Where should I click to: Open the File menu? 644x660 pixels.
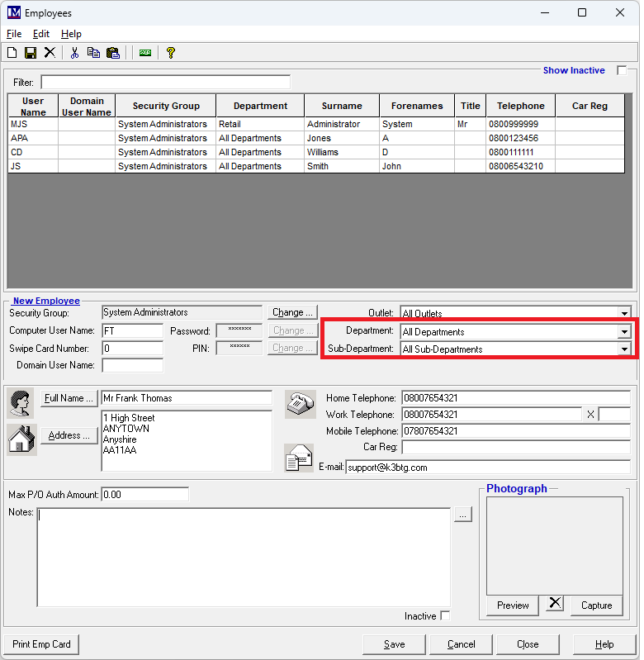click(x=14, y=34)
